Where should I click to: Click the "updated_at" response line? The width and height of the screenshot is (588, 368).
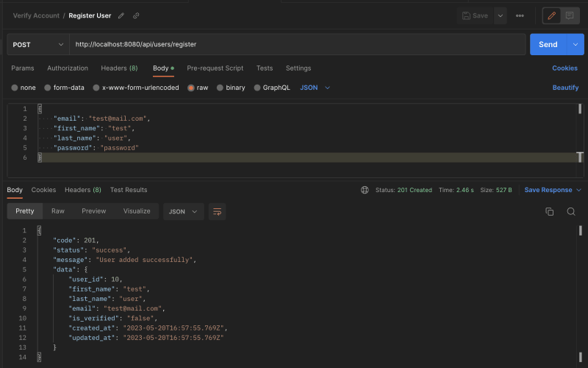pyautogui.click(x=146, y=338)
